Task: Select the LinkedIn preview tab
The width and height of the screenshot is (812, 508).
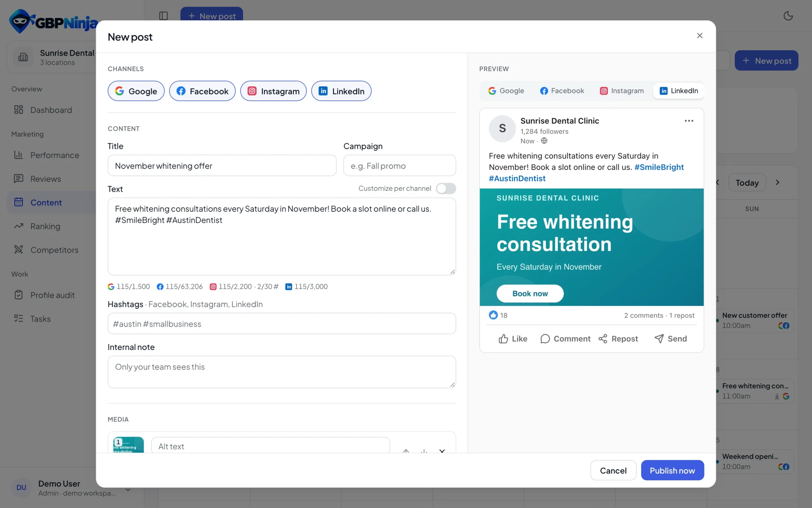Action: [678, 91]
